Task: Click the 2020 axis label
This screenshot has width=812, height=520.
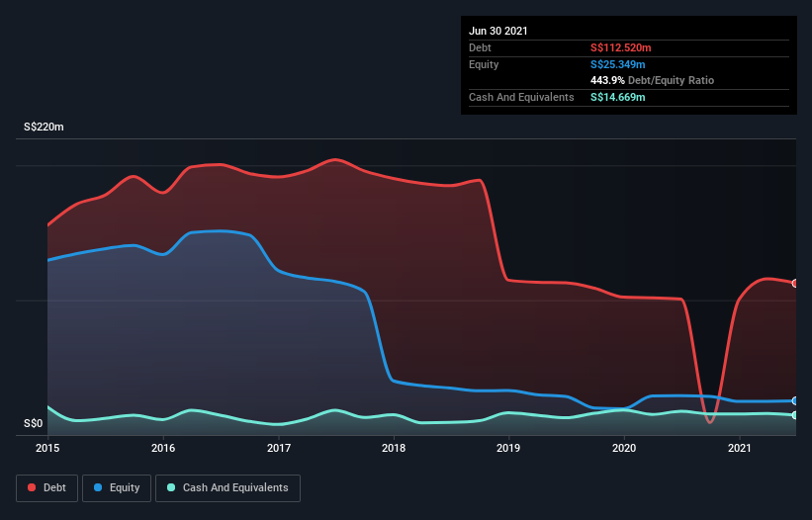Action: coord(624,448)
